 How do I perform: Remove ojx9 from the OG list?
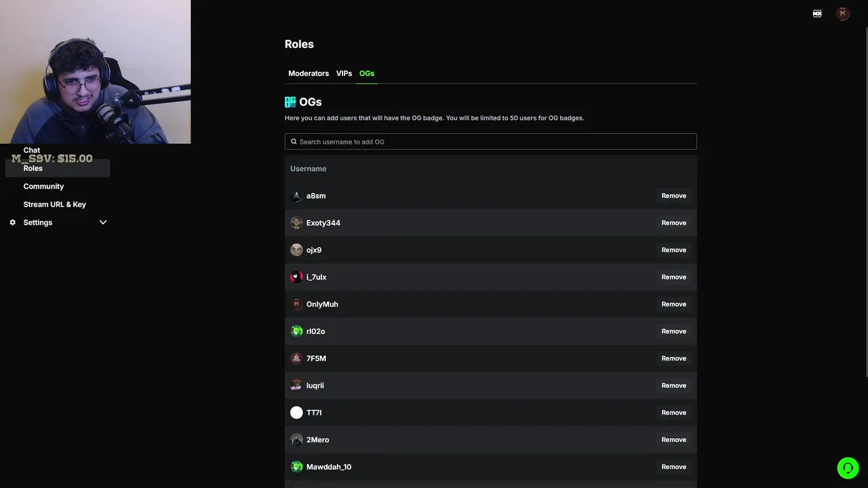click(x=673, y=250)
